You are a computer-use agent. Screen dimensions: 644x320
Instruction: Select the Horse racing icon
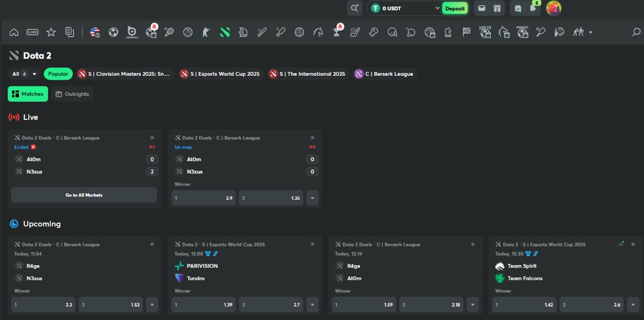tap(318, 32)
